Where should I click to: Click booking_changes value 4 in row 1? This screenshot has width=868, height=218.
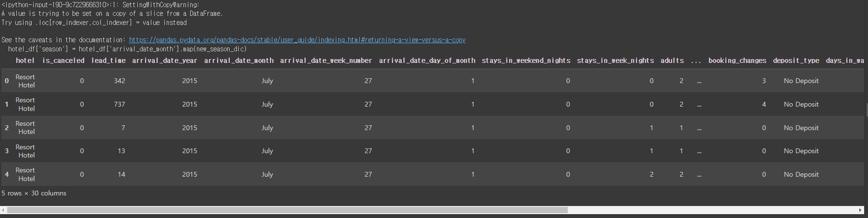[764, 104]
